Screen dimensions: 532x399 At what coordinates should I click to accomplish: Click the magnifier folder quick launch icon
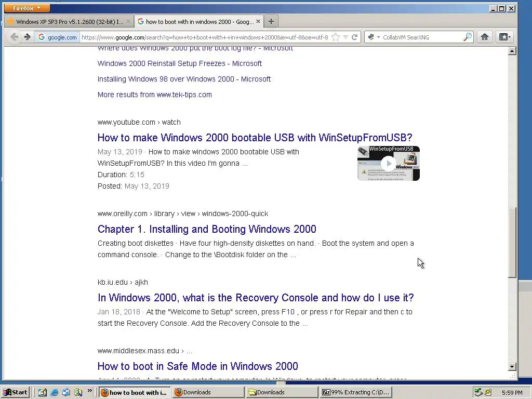(x=78, y=392)
